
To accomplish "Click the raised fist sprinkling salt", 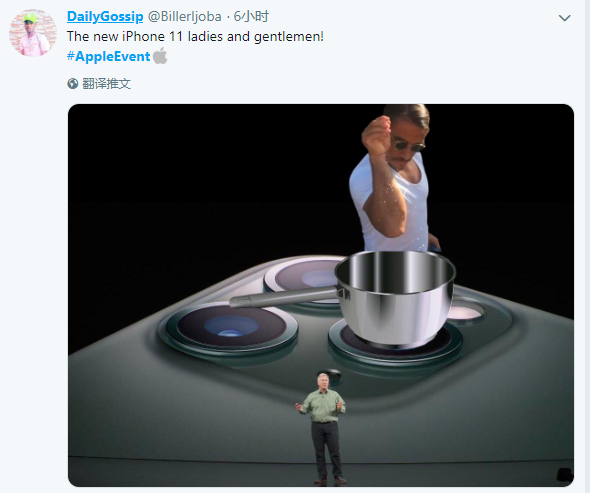I will (x=376, y=135).
